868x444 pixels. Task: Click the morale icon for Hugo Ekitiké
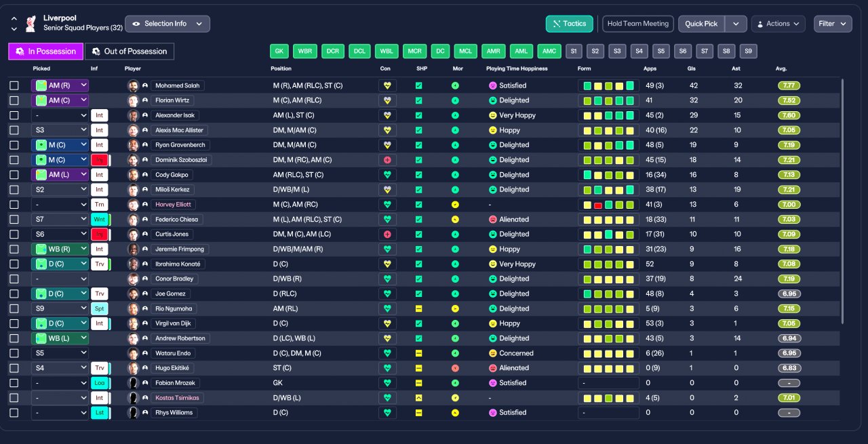[455, 368]
